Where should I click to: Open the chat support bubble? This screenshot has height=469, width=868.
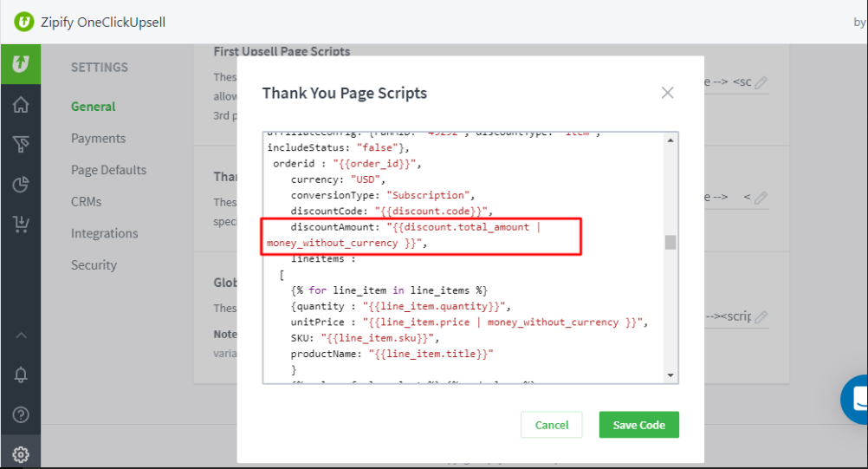(x=855, y=400)
